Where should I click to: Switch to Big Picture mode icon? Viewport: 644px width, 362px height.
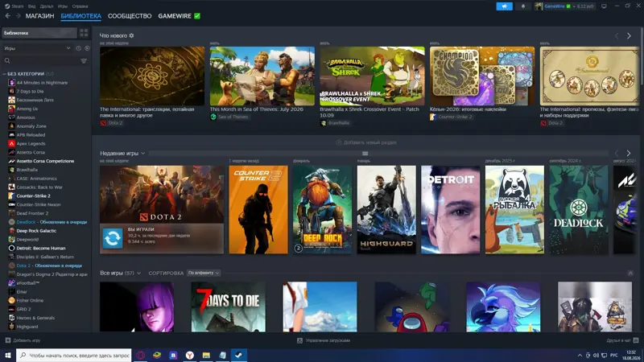click(604, 6)
